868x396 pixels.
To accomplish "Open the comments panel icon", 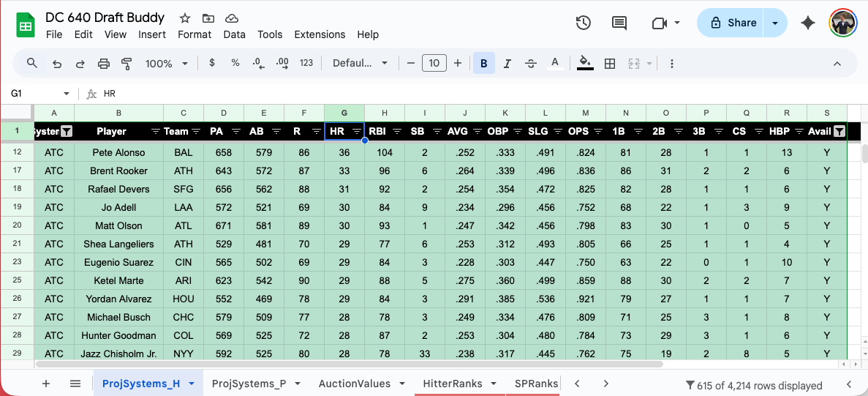I will tap(619, 23).
